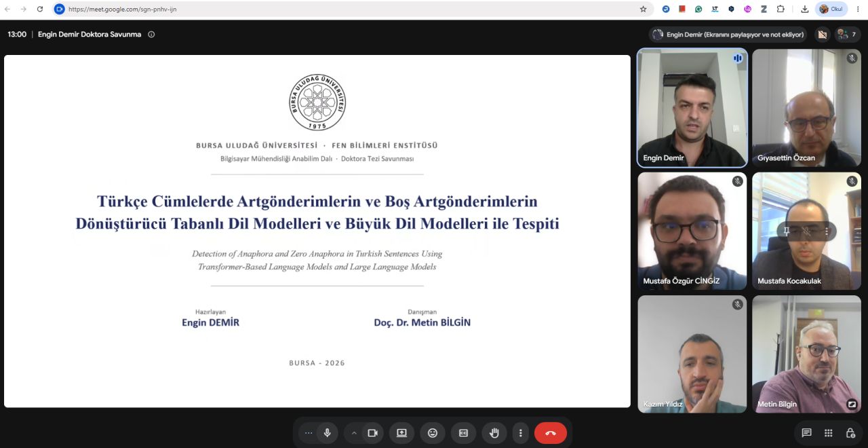Viewport: 868px width, 448px height.
Task: Open the Grammarly extension icon
Action: (x=698, y=9)
